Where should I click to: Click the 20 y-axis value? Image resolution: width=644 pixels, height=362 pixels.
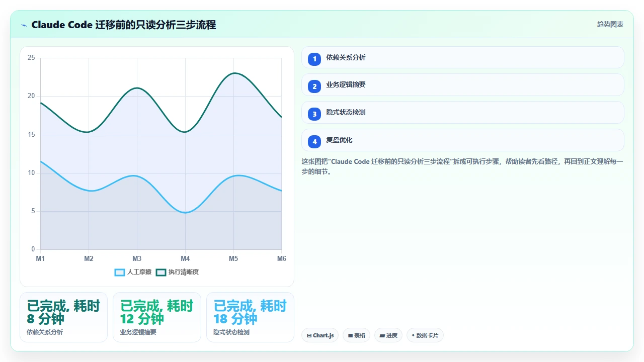tap(31, 96)
